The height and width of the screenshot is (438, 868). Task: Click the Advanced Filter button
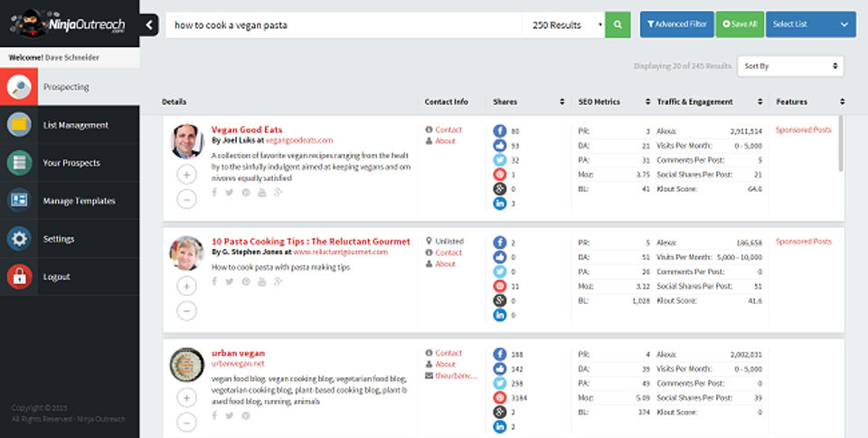[676, 24]
